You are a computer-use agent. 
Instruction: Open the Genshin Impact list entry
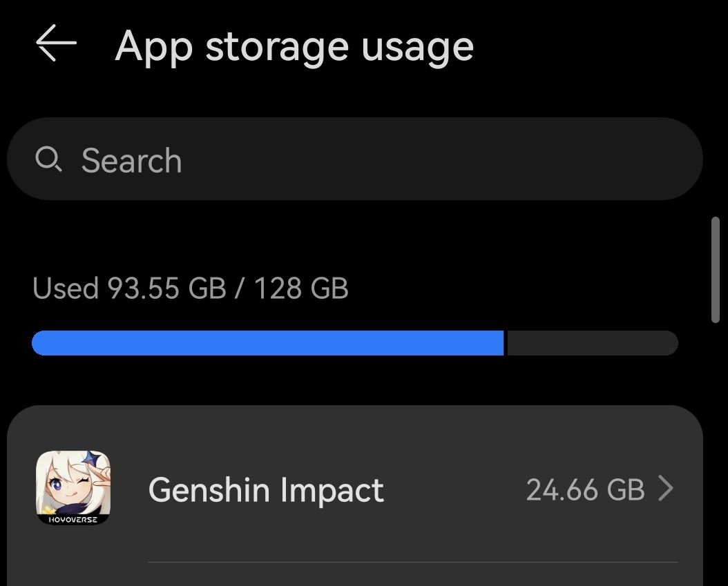(345, 489)
